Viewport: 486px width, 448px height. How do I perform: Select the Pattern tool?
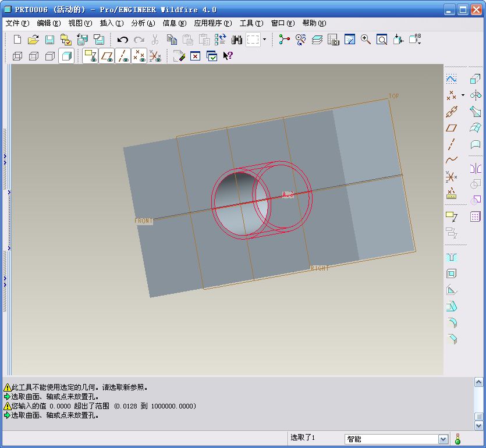(475, 216)
